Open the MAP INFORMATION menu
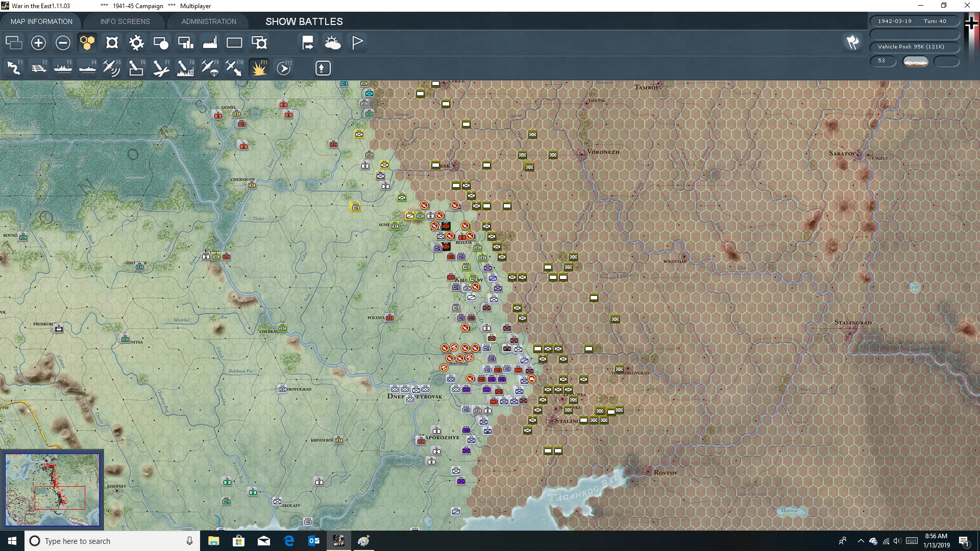Screen dimensions: 980x551 [x=41, y=21]
